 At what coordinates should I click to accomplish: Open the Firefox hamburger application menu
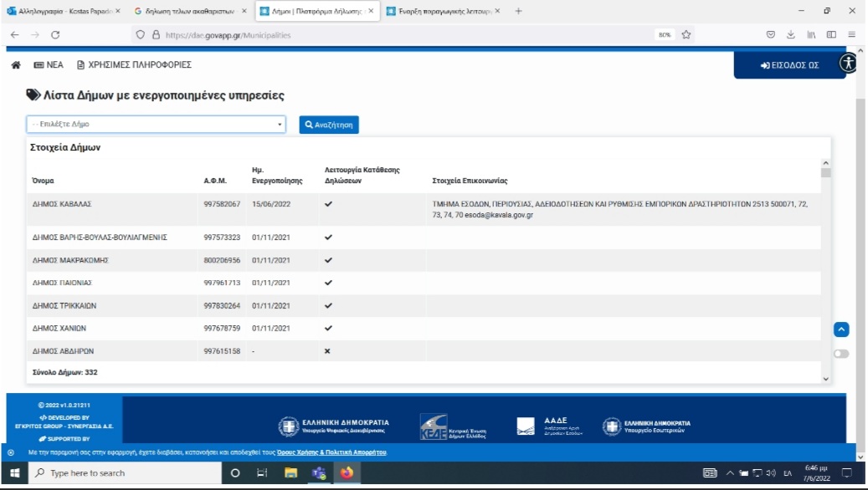click(851, 34)
